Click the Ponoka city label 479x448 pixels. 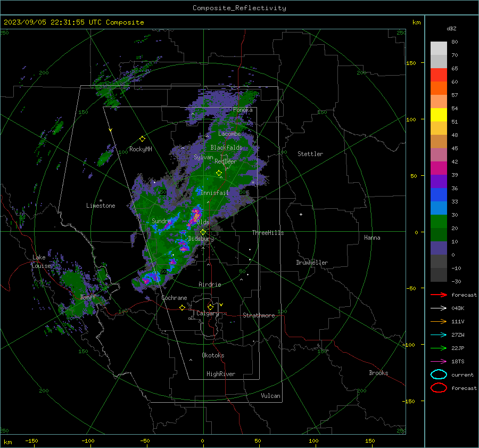(x=243, y=110)
